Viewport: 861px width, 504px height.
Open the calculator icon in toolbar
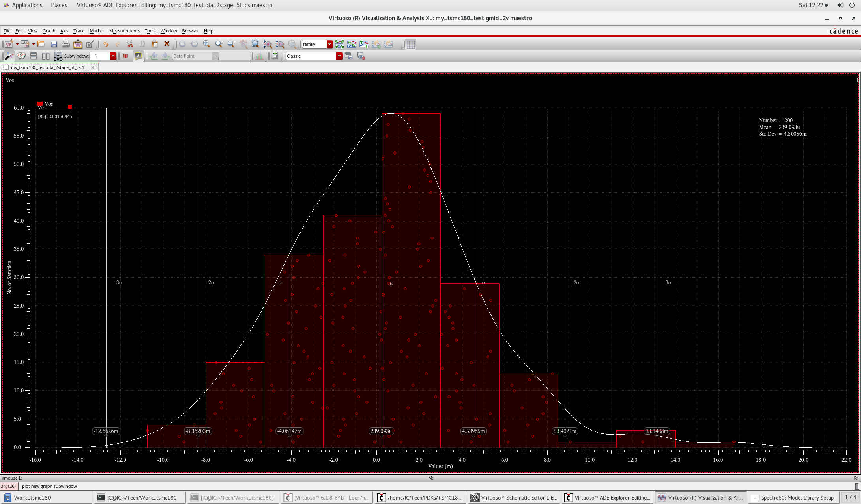click(x=275, y=56)
